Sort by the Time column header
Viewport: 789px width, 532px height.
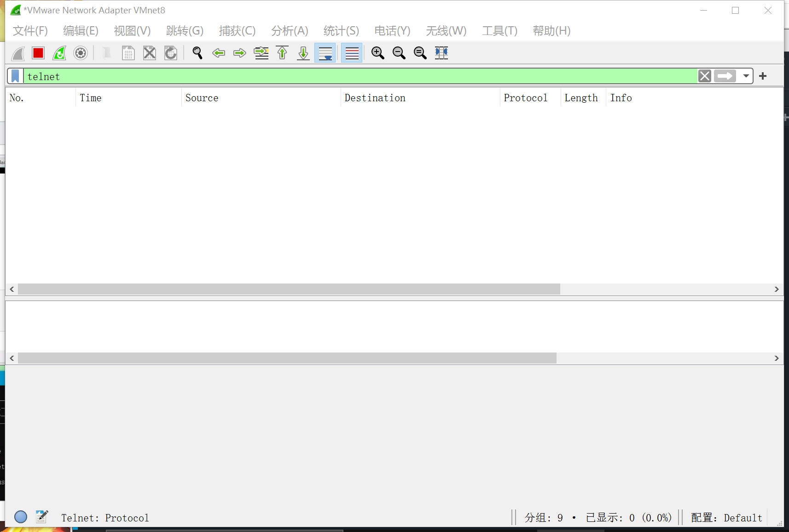point(128,98)
